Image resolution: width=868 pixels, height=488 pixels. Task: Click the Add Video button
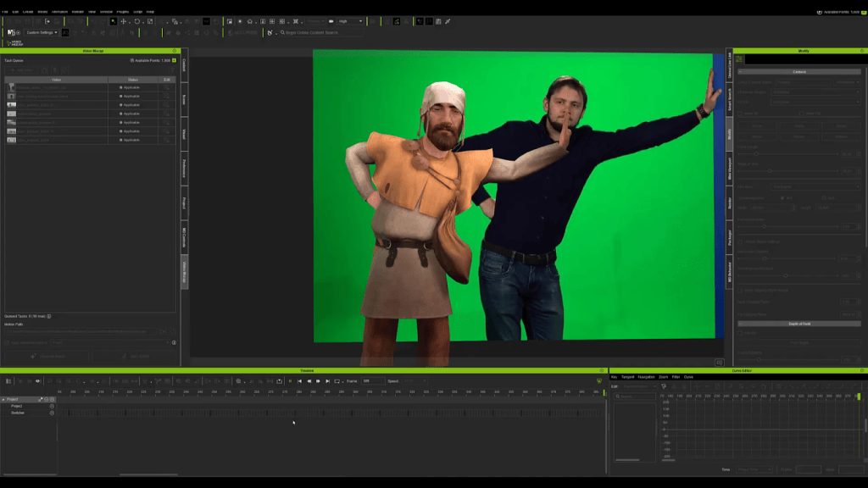(x=23, y=70)
